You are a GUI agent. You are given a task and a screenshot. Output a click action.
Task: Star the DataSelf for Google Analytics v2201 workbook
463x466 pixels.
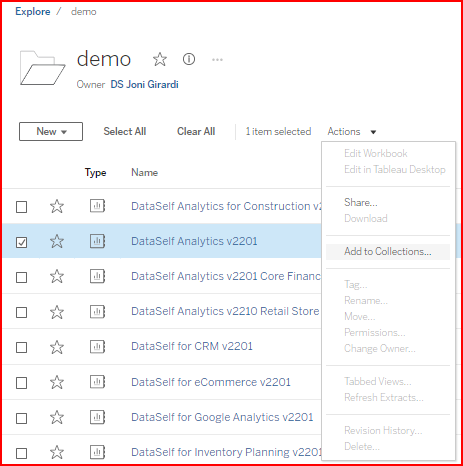click(57, 417)
